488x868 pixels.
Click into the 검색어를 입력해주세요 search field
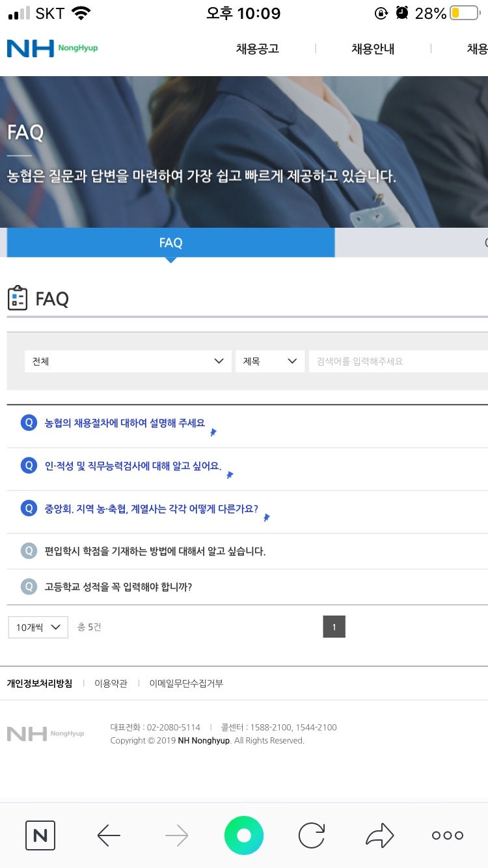coord(398,361)
